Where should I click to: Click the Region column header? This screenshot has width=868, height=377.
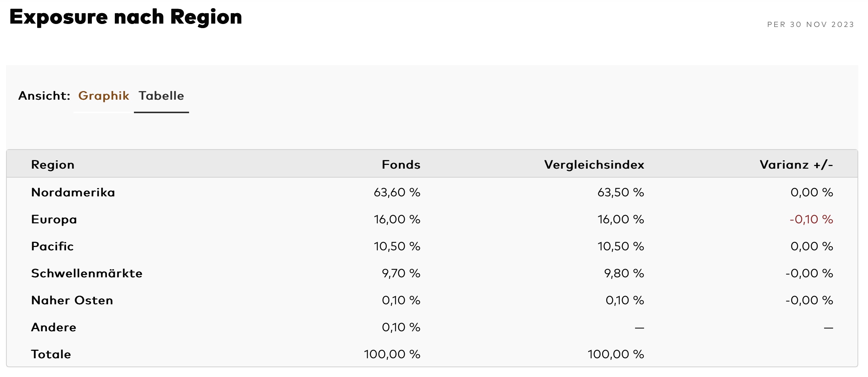53,165
